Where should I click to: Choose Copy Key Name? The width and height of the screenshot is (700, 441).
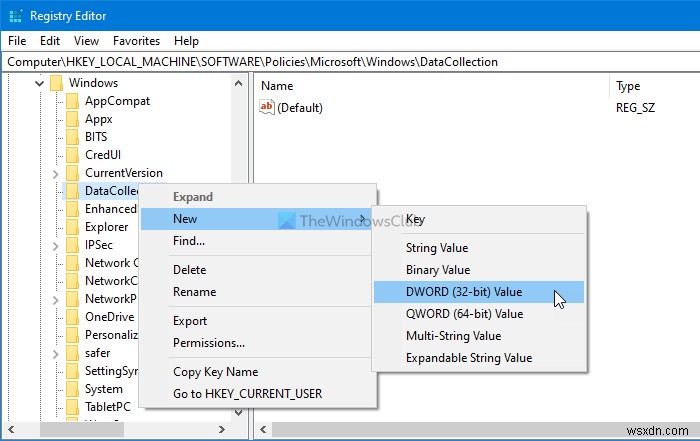[x=258, y=372]
